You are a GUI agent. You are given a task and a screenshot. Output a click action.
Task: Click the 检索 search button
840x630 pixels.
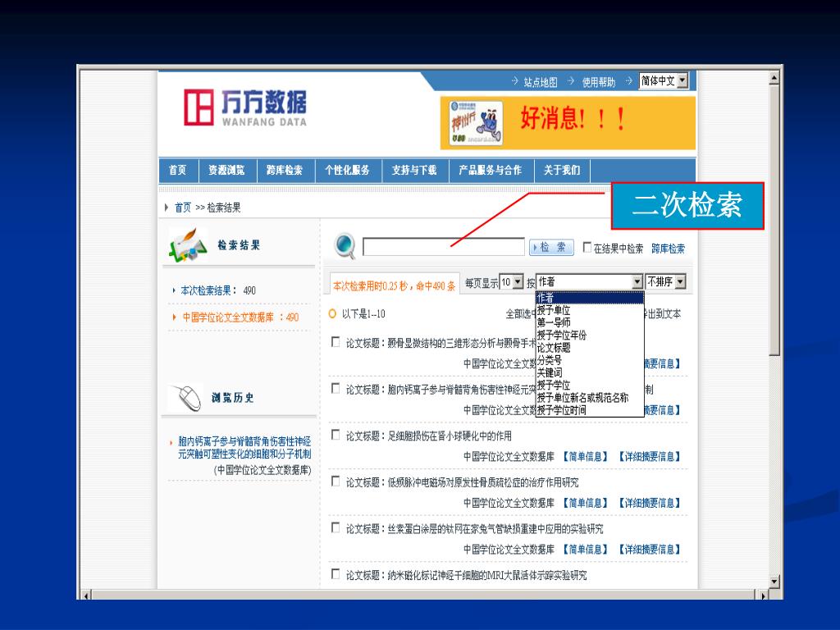click(551, 247)
